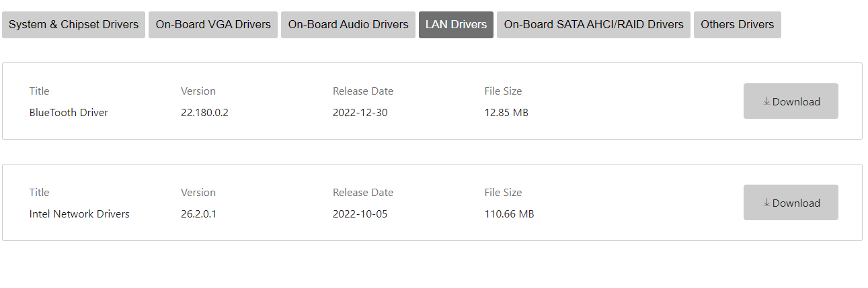Select the On-Board Audio Drivers tab
The height and width of the screenshot is (288, 868).
[348, 25]
